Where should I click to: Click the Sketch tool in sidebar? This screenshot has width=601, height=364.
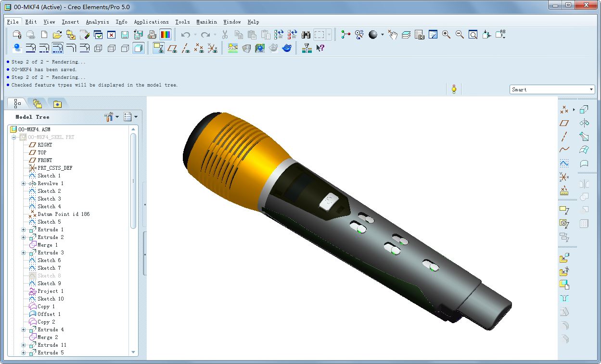click(x=564, y=163)
